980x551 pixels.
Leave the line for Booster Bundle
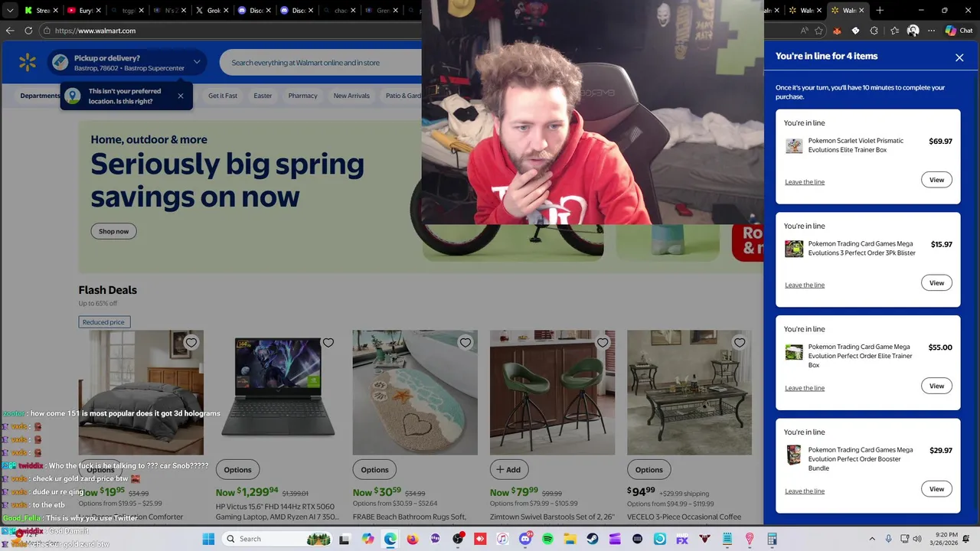click(x=805, y=491)
